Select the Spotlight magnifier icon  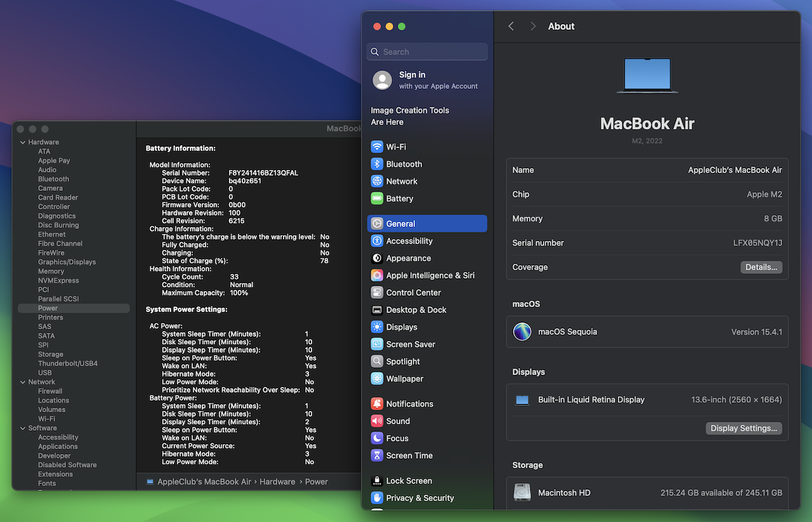[x=377, y=361]
